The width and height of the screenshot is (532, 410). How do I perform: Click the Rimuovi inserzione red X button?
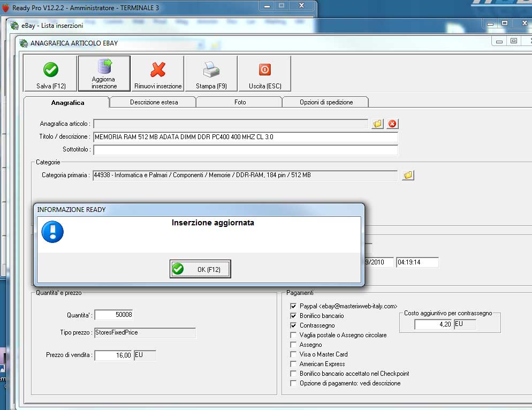(x=158, y=74)
